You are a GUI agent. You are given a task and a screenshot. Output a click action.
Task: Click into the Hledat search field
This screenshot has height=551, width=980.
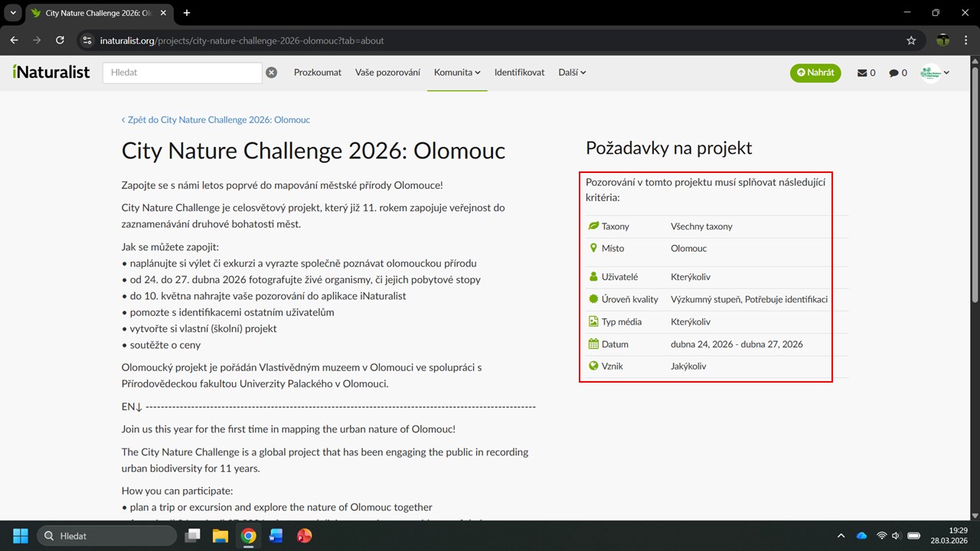coord(182,73)
